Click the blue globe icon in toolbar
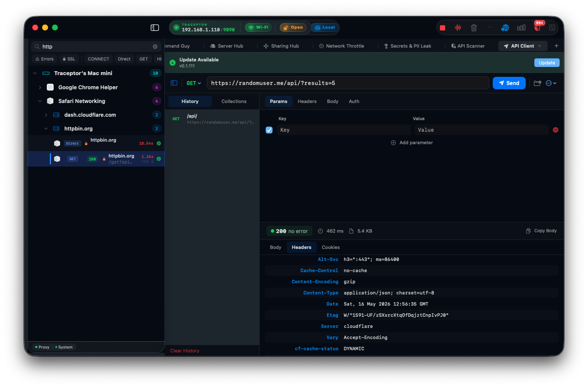The height and width of the screenshot is (388, 588). click(x=505, y=27)
